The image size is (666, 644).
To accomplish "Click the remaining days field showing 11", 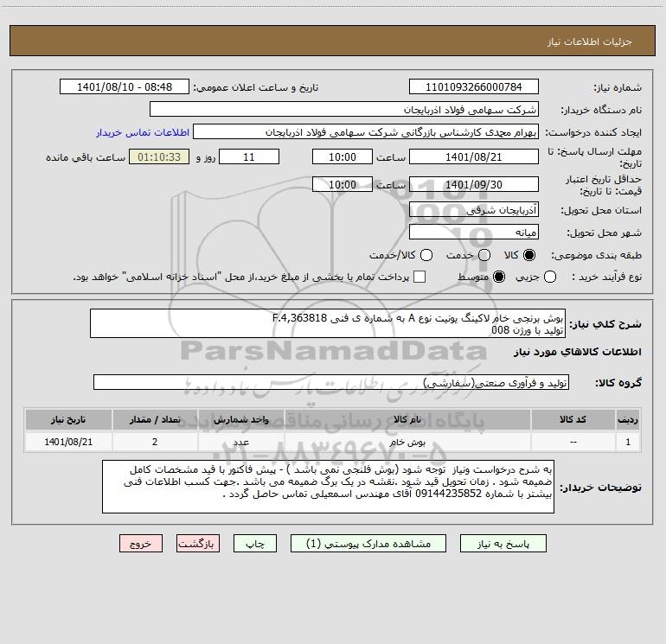I will coord(249,156).
